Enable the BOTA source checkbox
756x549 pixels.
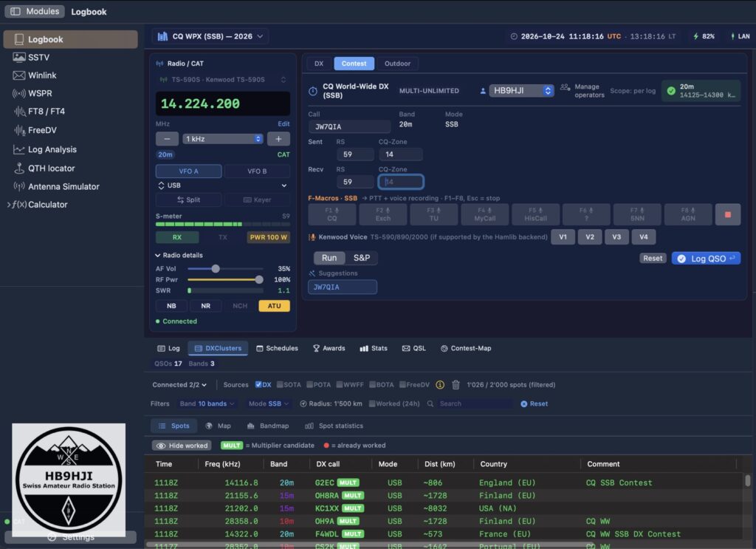(372, 385)
